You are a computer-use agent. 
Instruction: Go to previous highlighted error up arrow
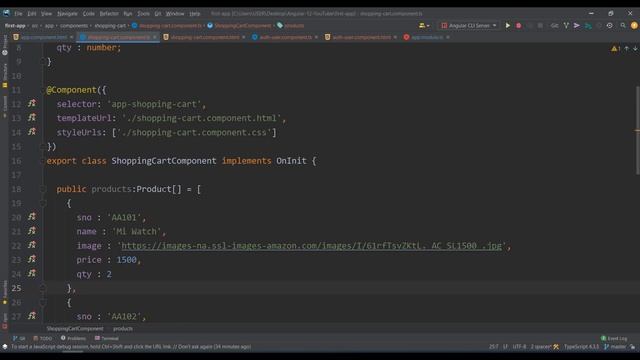tap(627, 49)
